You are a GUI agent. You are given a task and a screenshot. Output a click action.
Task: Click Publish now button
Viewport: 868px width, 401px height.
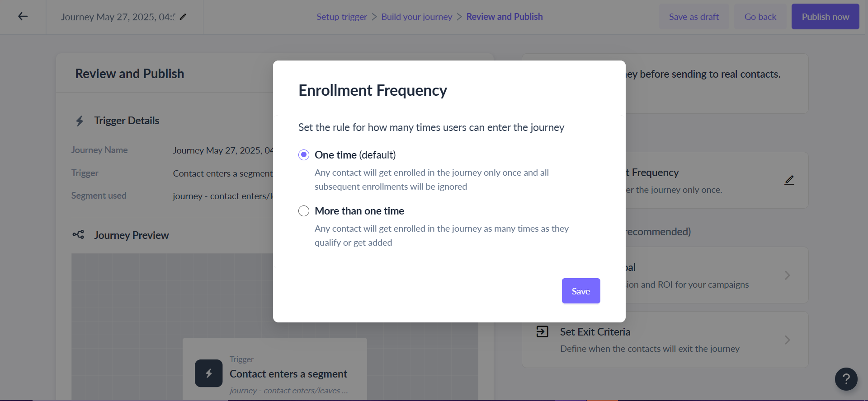click(825, 17)
